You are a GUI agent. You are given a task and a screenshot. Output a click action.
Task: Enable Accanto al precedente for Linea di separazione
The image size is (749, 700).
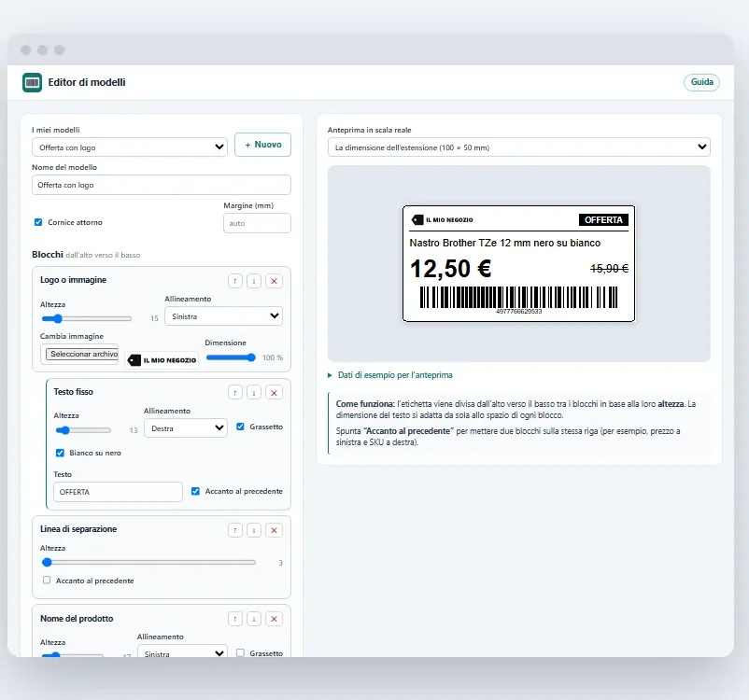47,580
